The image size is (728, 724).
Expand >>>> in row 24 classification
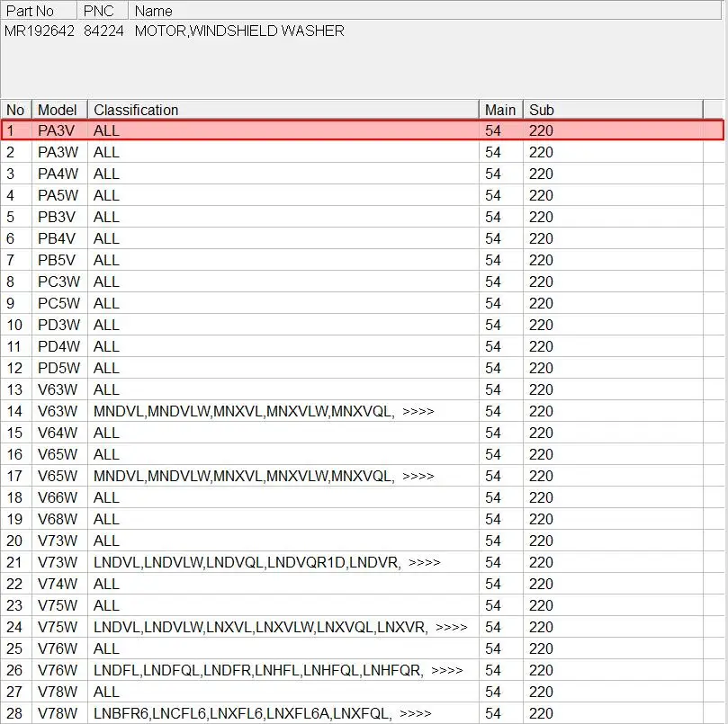[x=451, y=628]
